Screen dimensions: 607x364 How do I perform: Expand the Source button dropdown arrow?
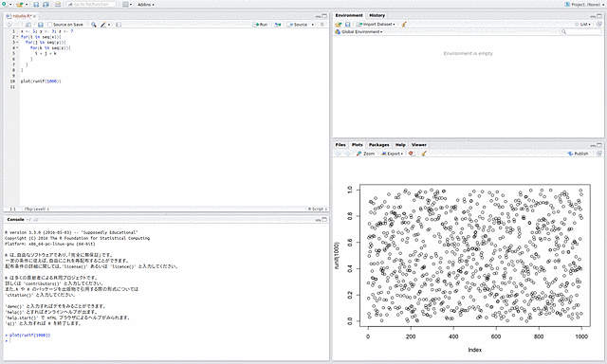313,25
